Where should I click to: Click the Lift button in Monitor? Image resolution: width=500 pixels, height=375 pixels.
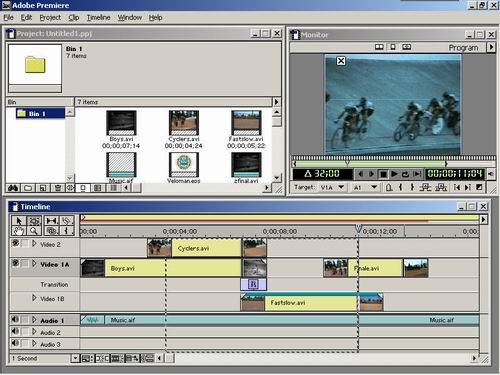pos(425,187)
